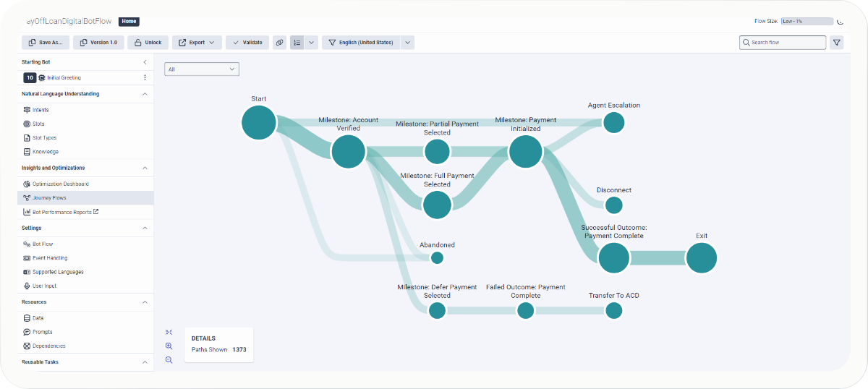Unlock the bot flow
This screenshot has height=389, width=868.
[x=148, y=43]
